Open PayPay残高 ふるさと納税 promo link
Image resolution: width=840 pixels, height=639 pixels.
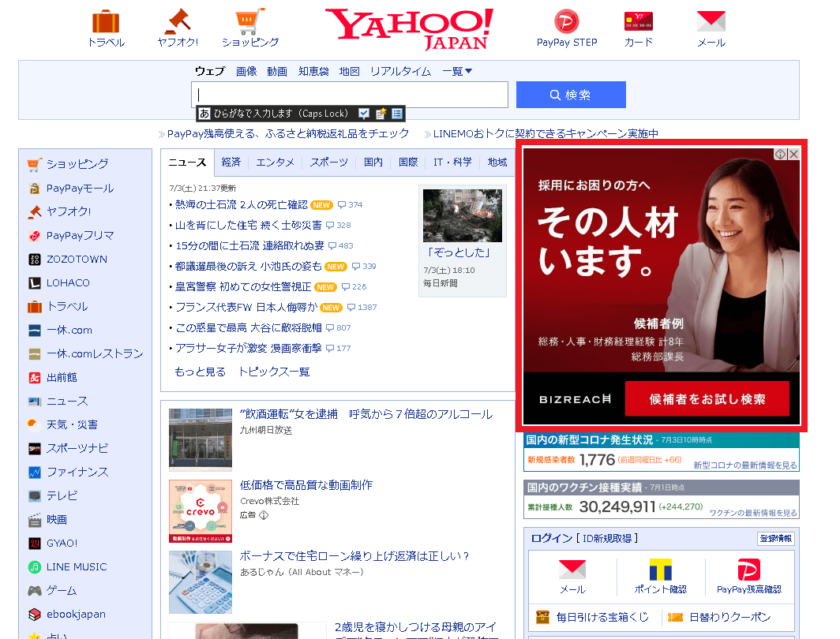[287, 134]
